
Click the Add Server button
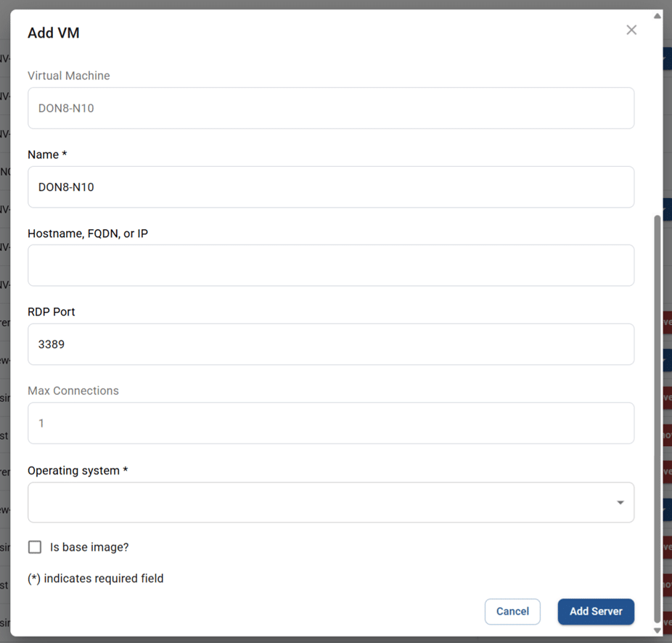pos(596,611)
